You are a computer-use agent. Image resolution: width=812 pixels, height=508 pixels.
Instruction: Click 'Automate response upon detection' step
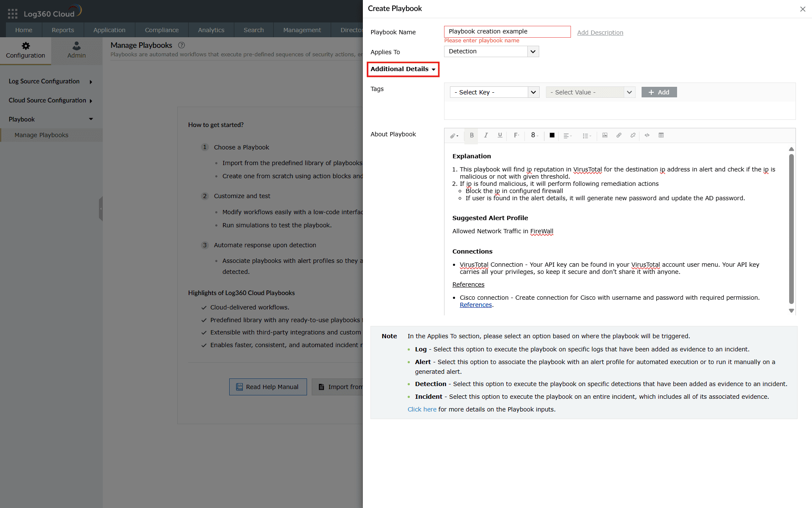265,245
